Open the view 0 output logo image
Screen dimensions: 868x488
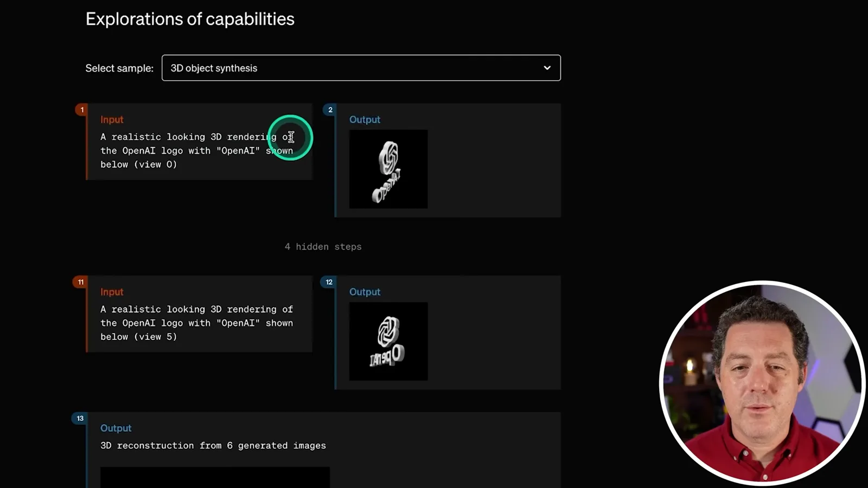point(388,169)
